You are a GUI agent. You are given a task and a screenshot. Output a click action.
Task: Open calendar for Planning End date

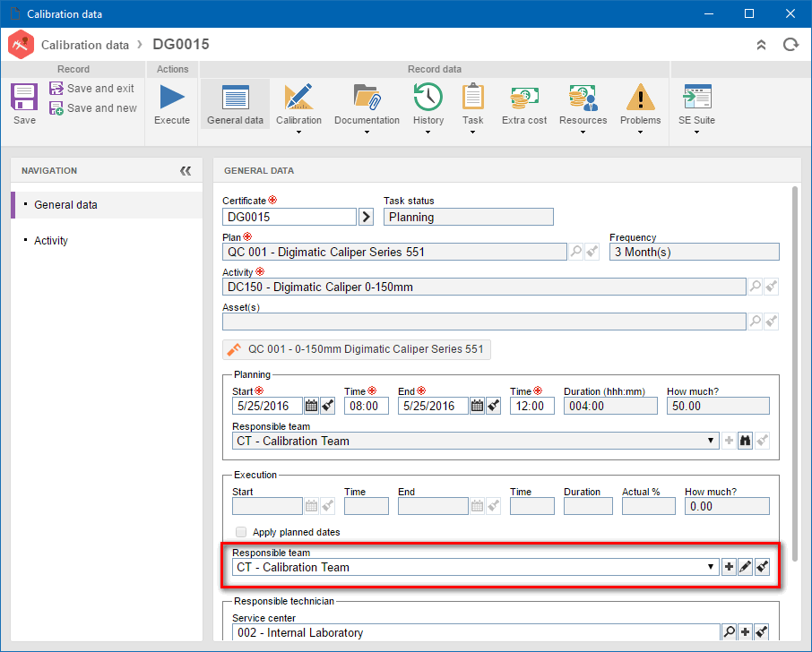coord(477,406)
